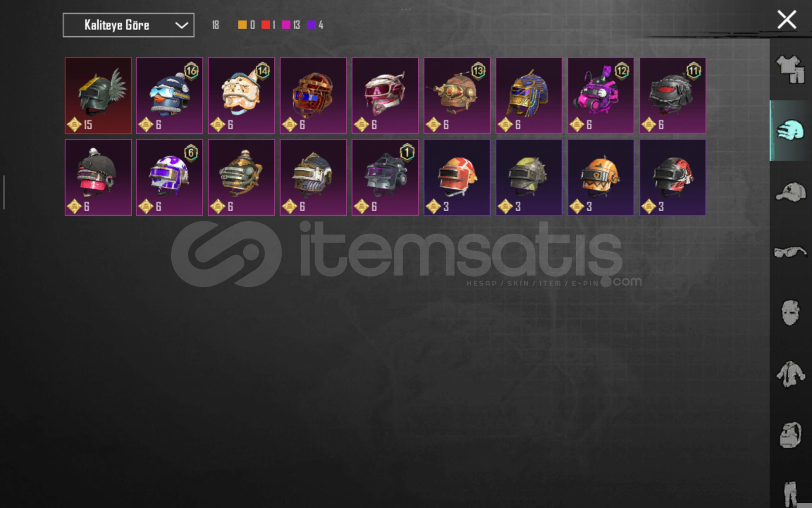812x508 pixels.
Task: Click the dropdown chevron arrow beside Kaliteye Göre
Action: (181, 25)
